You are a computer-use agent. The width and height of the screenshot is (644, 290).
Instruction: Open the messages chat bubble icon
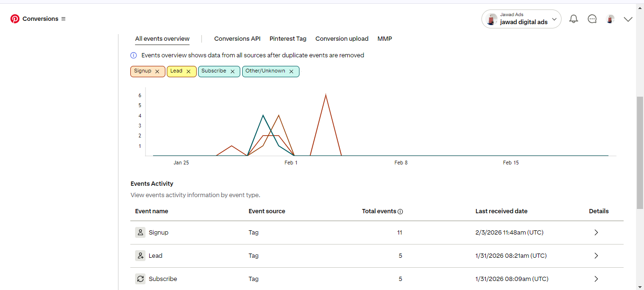[592, 19]
